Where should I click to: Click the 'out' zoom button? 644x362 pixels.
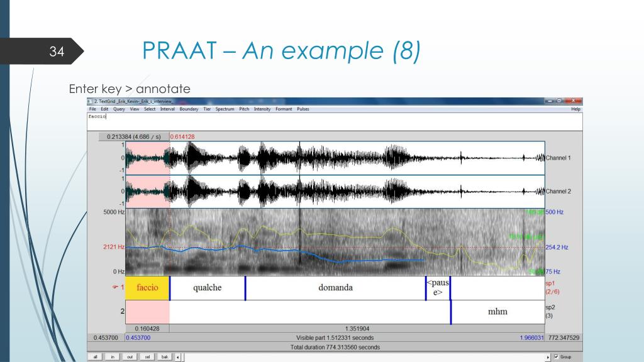(x=130, y=357)
